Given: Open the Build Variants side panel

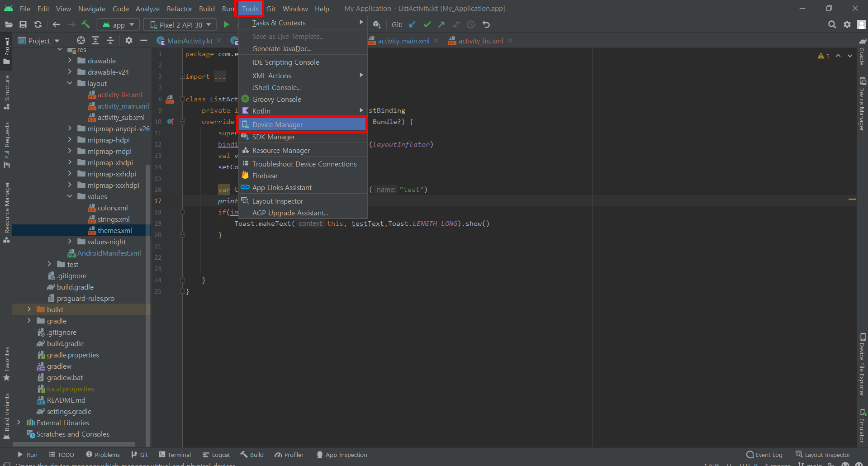Looking at the screenshot, I should (7, 416).
